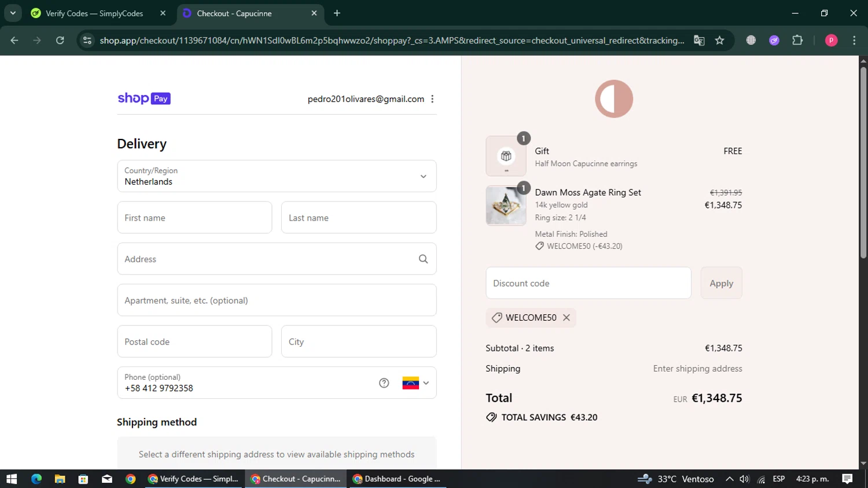The image size is (868, 488).
Task: Bookmark this page with star icon
Action: coord(719,41)
